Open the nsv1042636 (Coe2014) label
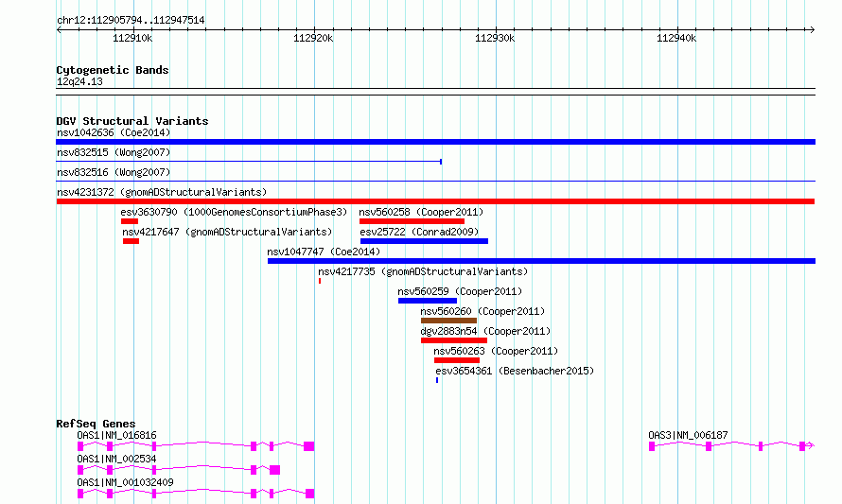The image size is (842, 504). 114,132
